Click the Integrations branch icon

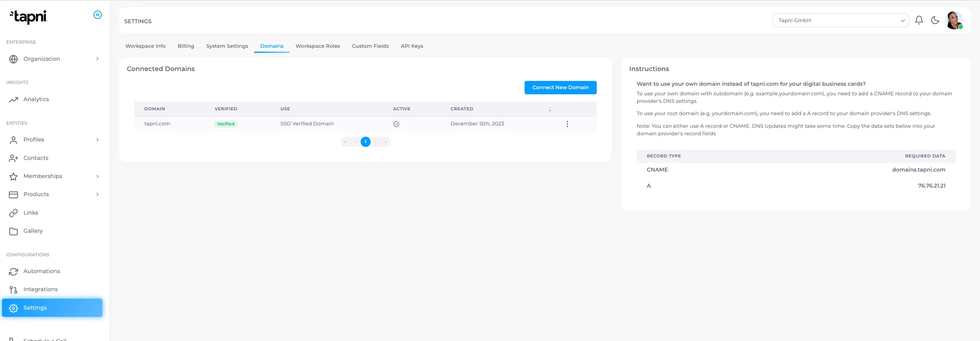13,290
